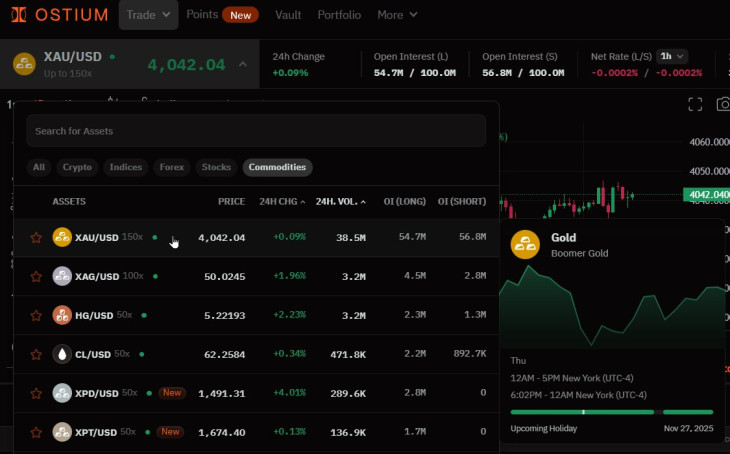Select the Crypto filter tab
Screen dimensions: 730x454
click(x=76, y=167)
